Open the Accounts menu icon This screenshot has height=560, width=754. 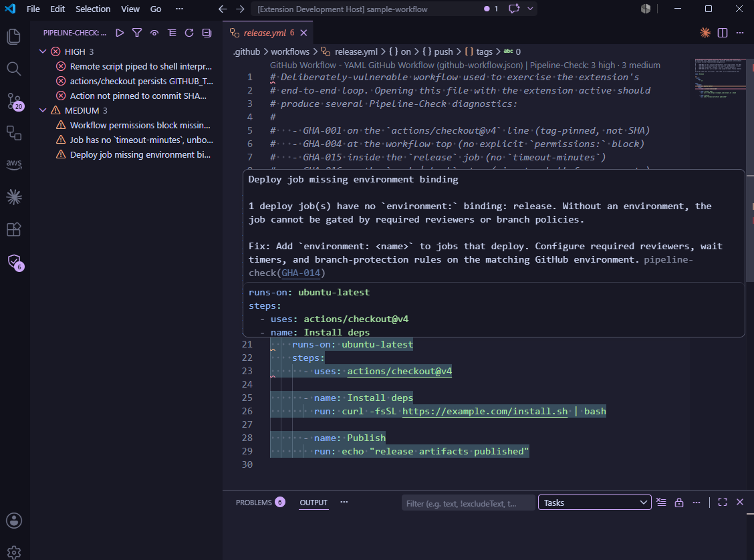(x=14, y=521)
